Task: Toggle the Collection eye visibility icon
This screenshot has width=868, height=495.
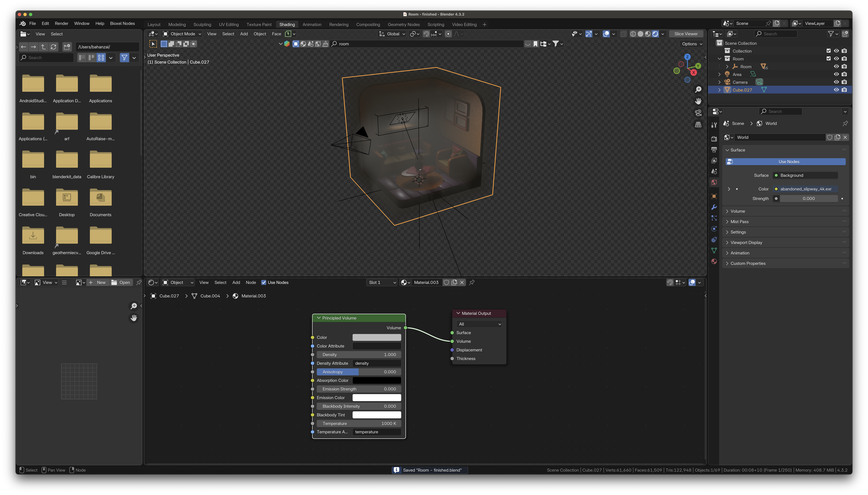Action: (x=836, y=51)
